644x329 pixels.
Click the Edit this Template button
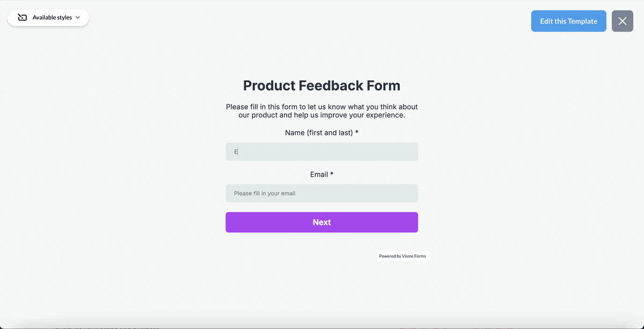pyautogui.click(x=568, y=21)
